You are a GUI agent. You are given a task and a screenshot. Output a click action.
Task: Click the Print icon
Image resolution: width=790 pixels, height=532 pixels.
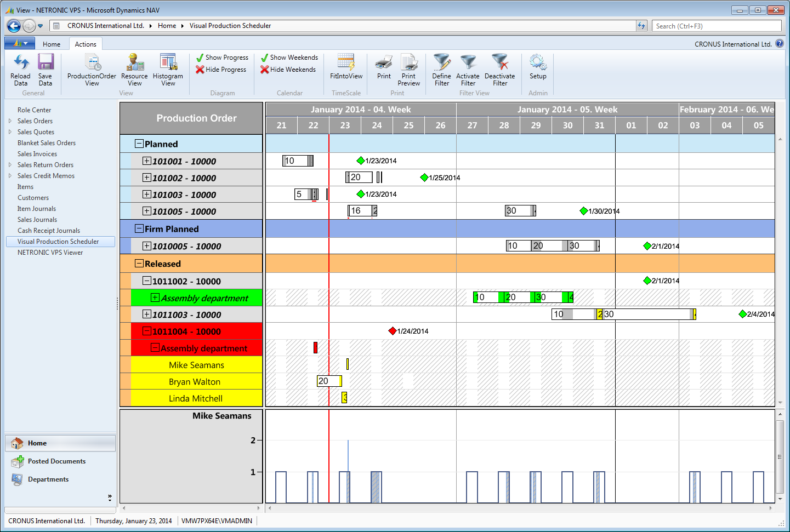384,67
